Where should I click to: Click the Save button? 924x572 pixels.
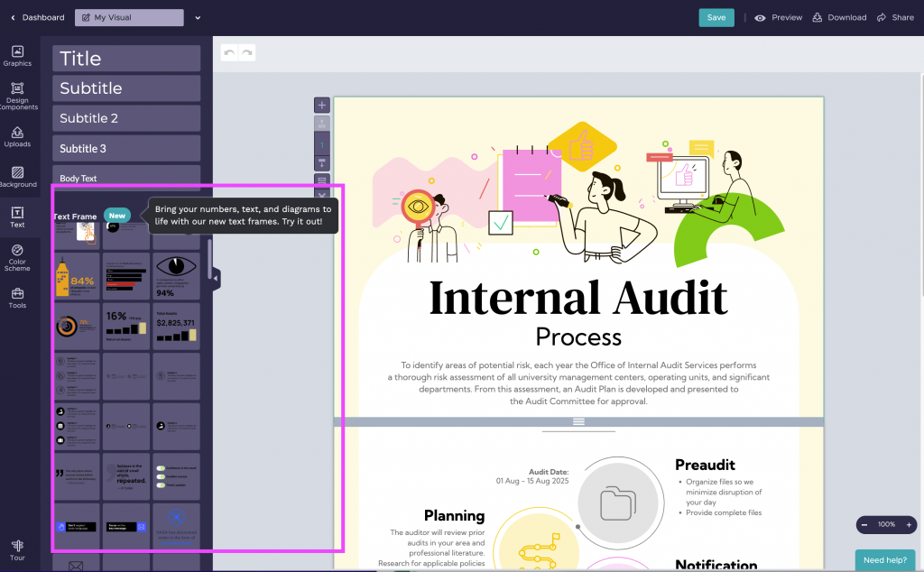tap(716, 17)
